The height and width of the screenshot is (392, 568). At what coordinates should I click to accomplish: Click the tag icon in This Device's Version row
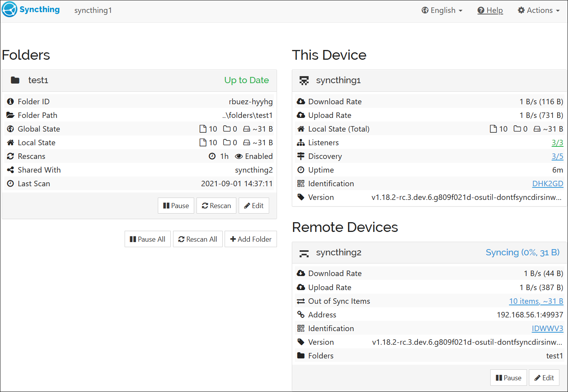(301, 197)
